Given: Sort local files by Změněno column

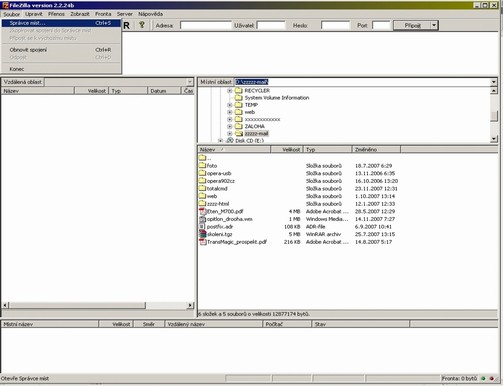Looking at the screenshot, I should pyautogui.click(x=376, y=150).
